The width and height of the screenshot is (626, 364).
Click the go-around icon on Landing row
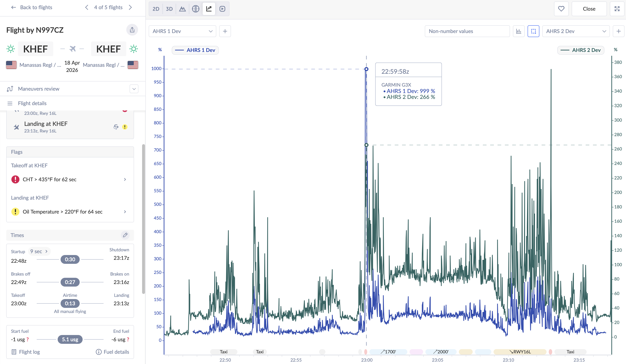[x=116, y=127]
